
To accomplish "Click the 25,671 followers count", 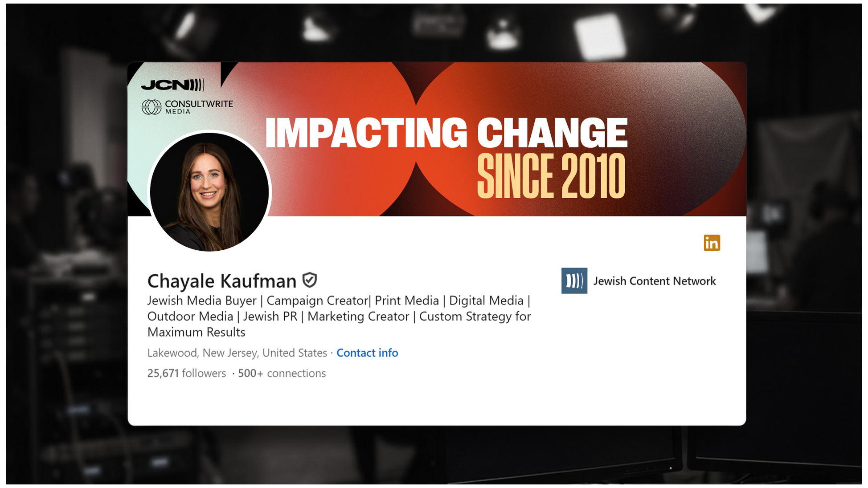I will coord(186,373).
